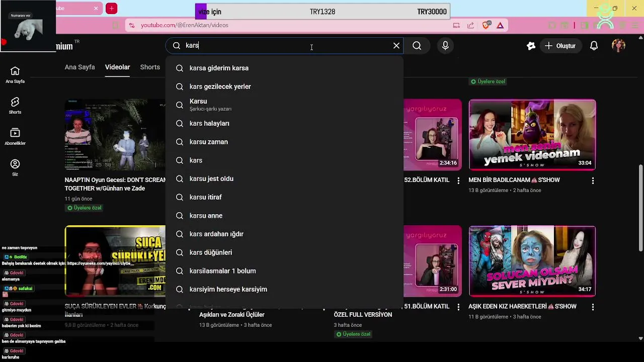This screenshot has height=362, width=644.
Task: Open the Brave Rewards triangle icon
Action: [x=500, y=25]
